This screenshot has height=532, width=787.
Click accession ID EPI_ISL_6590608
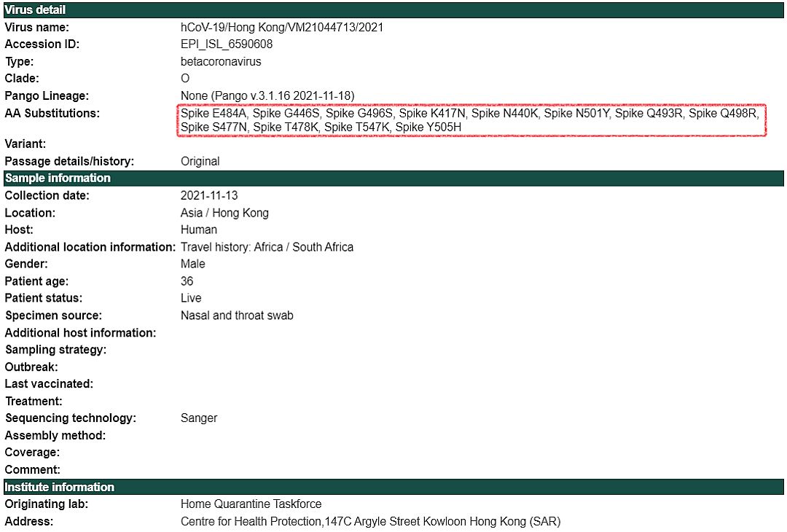coord(227,44)
